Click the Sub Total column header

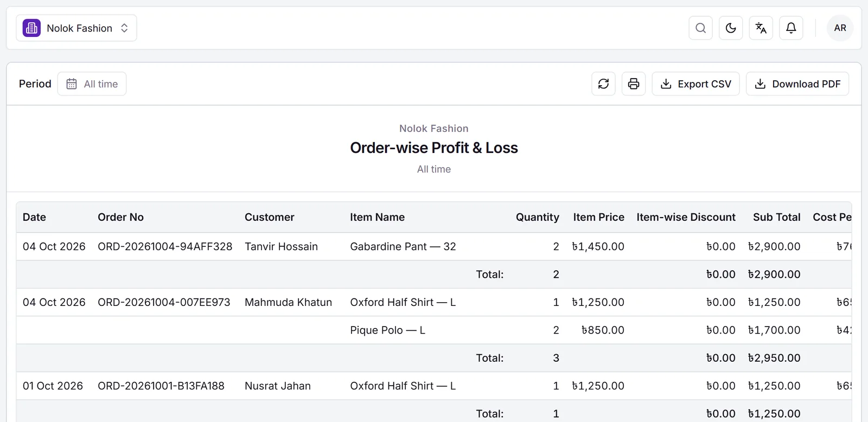click(776, 218)
